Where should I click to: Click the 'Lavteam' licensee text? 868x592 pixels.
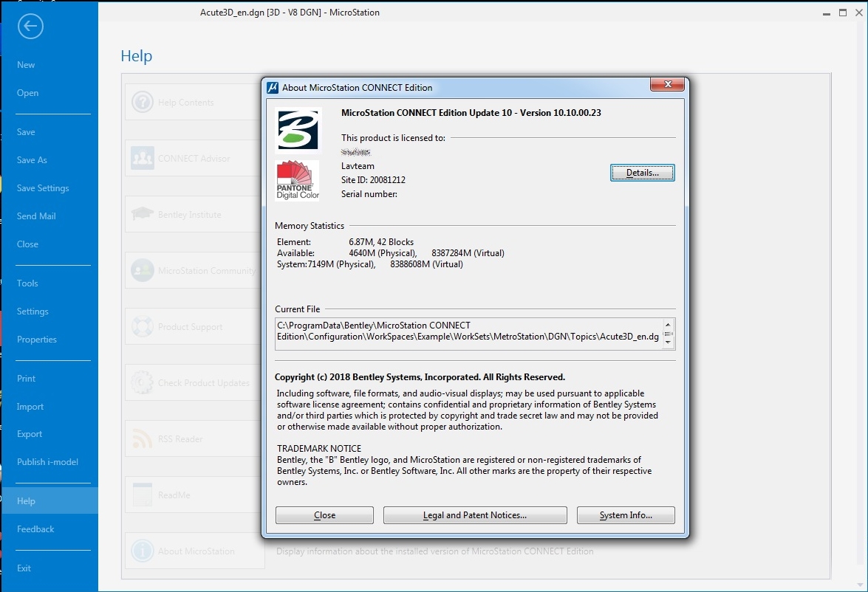coord(358,166)
